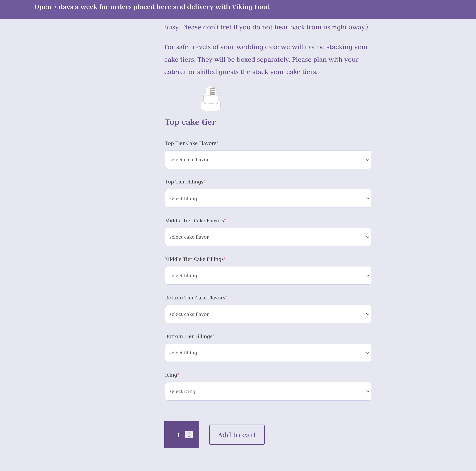Expand the Middle Tier Cake Fillings selector

tap(268, 275)
